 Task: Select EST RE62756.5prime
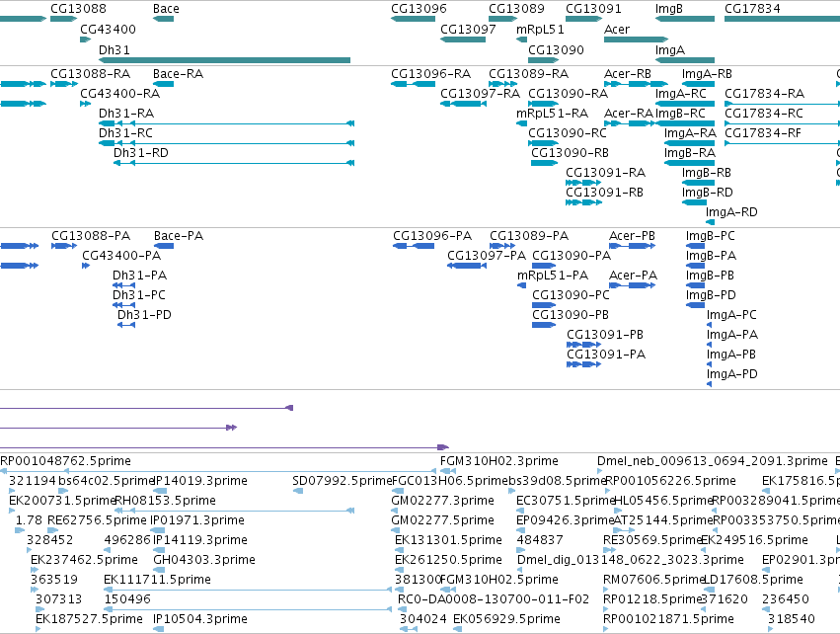coord(97,520)
